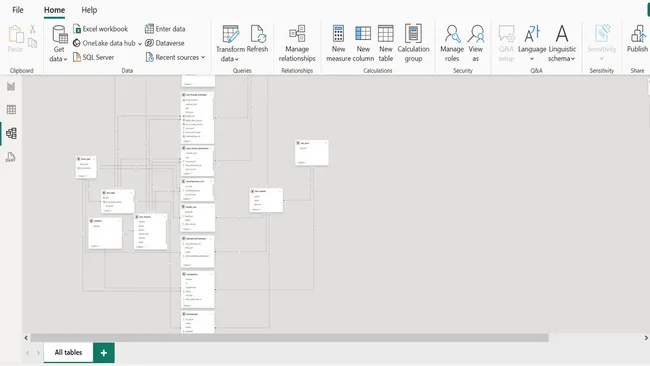This screenshot has width=650, height=366.
Task: Go to next layout tab arrow
Action: coord(38,353)
